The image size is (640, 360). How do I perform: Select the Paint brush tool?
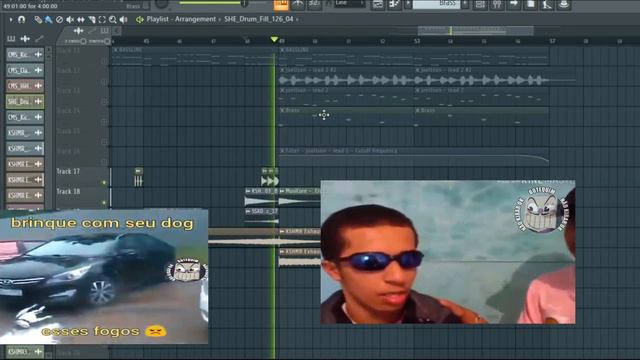pyautogui.click(x=49, y=19)
